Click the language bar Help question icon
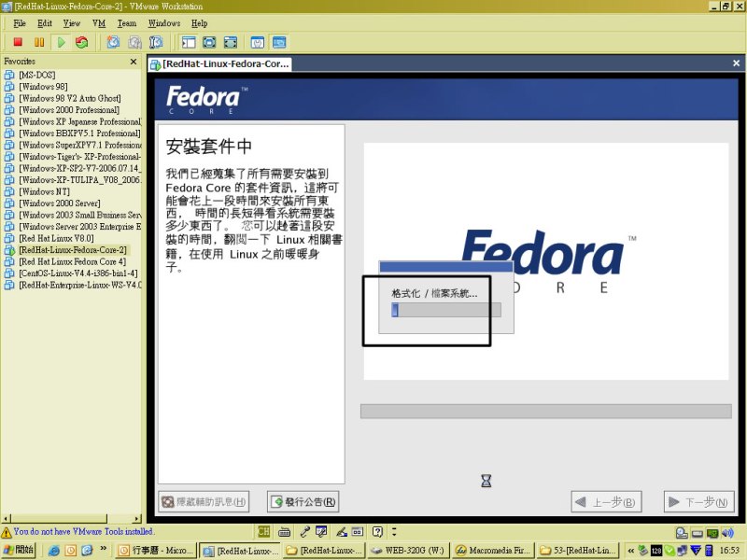747x560 pixels. click(378, 531)
